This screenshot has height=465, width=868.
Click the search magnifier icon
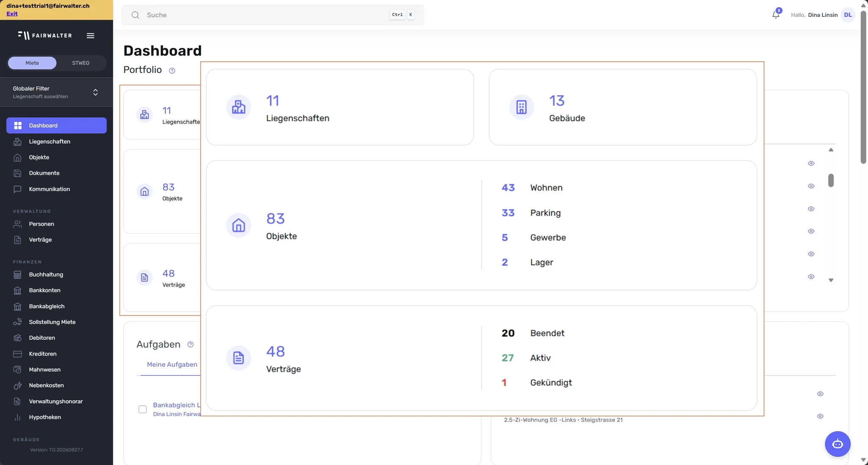135,15
